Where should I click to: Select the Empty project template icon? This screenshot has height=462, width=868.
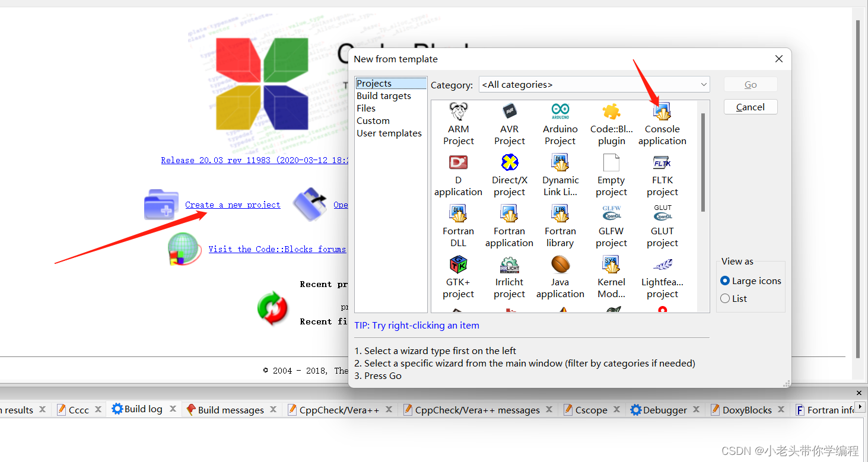tap(611, 163)
